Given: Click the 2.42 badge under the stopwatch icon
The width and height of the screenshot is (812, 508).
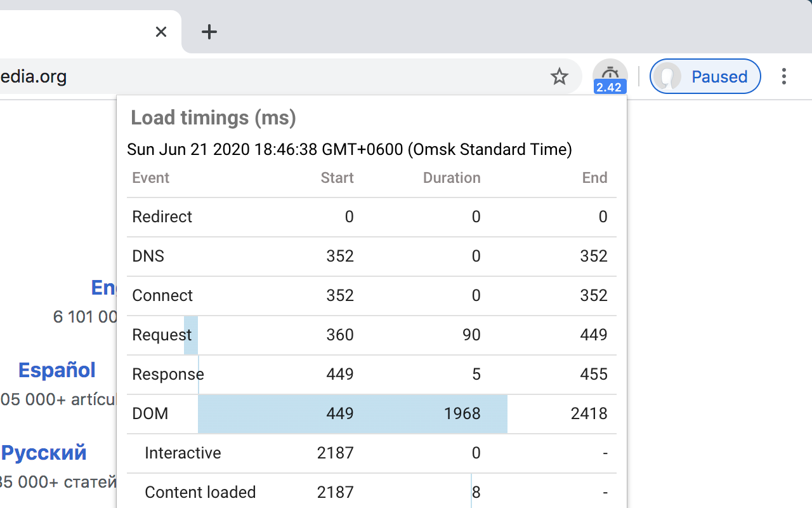Looking at the screenshot, I should click(x=610, y=88).
